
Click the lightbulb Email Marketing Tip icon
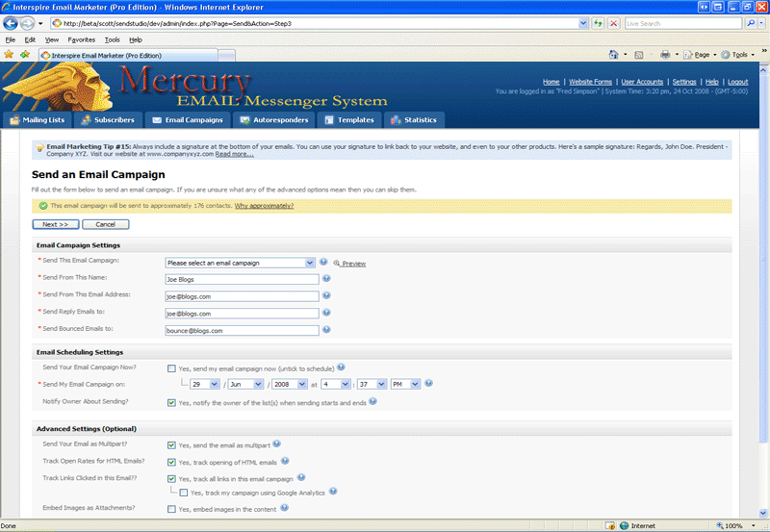pos(39,147)
